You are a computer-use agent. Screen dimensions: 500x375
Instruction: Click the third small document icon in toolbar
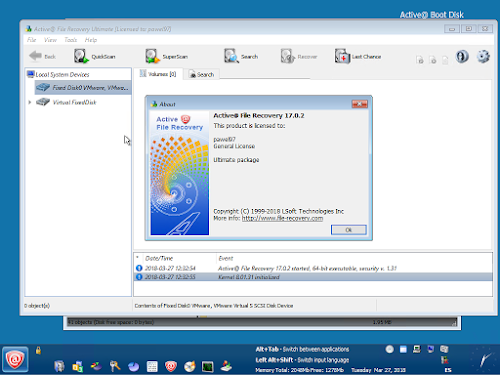pos(445,60)
